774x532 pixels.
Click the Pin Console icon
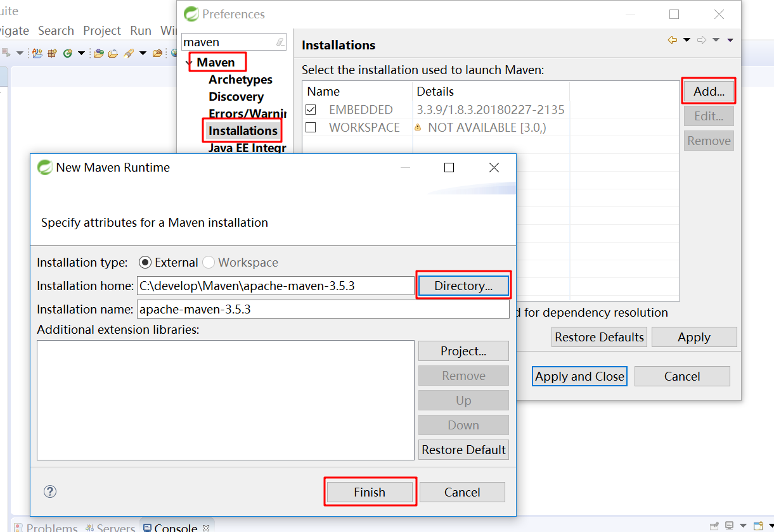point(714,526)
